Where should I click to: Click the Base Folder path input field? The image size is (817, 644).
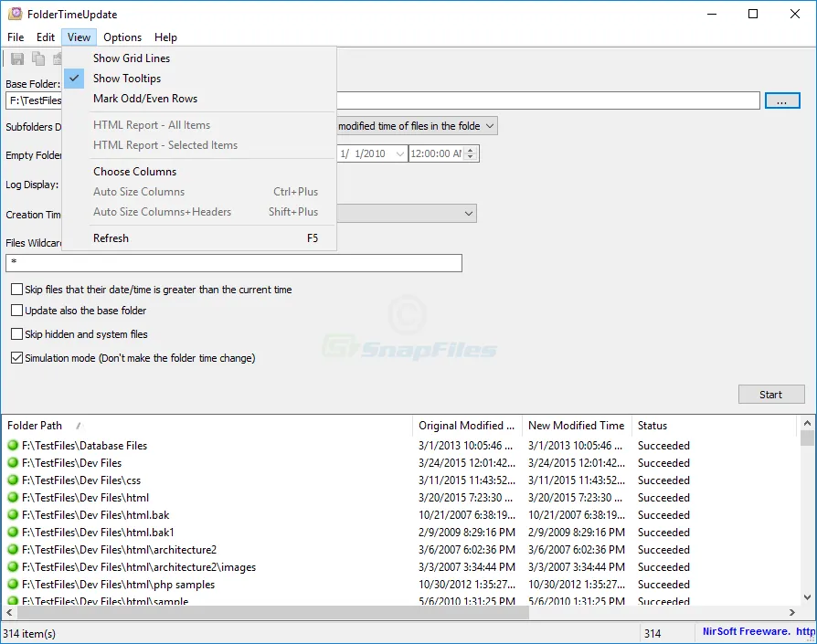point(383,100)
